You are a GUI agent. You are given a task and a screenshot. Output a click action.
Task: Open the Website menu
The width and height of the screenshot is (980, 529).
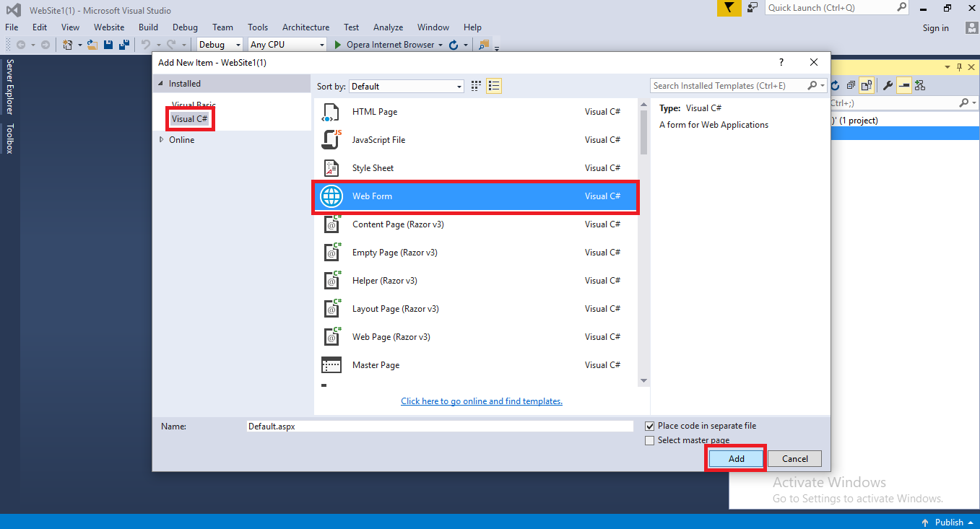109,27
